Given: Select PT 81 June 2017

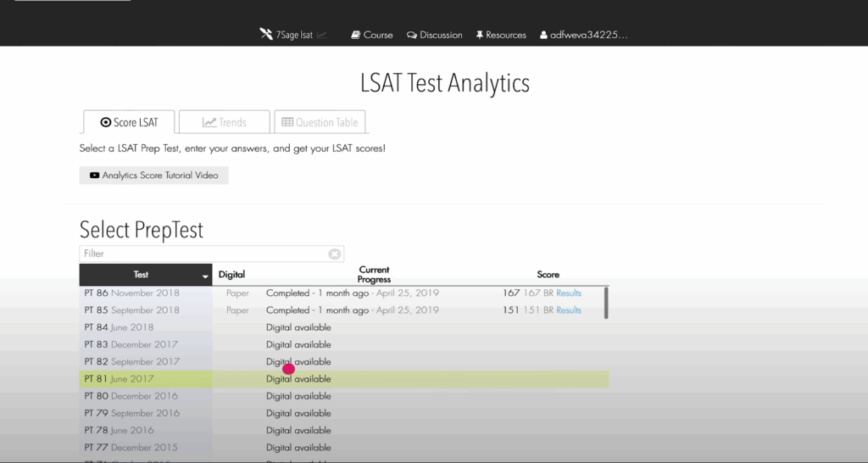Looking at the screenshot, I should pos(119,379).
